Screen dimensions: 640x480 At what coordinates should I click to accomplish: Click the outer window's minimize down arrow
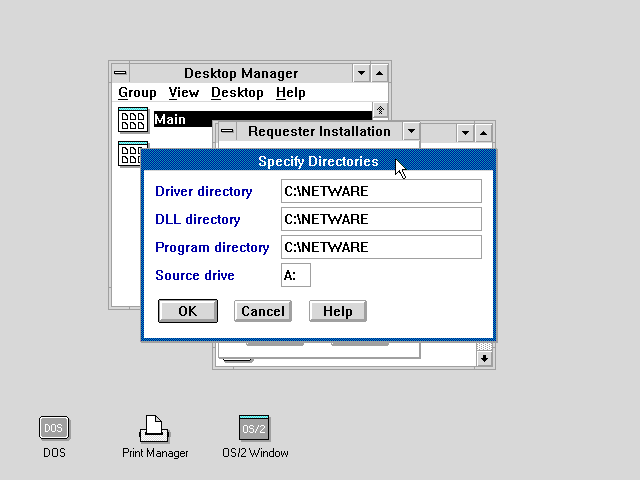point(465,133)
